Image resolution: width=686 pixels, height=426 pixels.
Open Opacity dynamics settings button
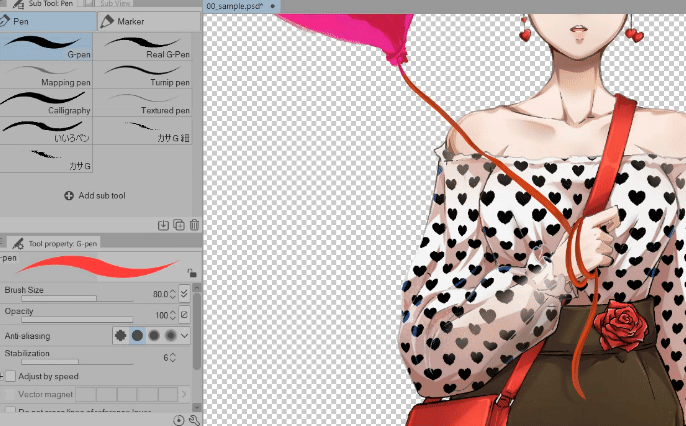[184, 314]
